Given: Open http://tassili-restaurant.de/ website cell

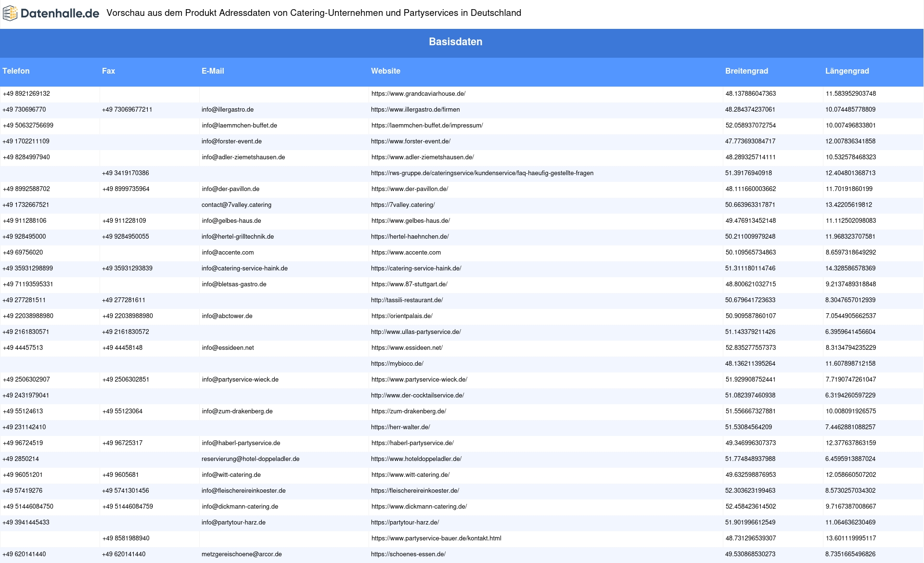Looking at the screenshot, I should tap(407, 300).
